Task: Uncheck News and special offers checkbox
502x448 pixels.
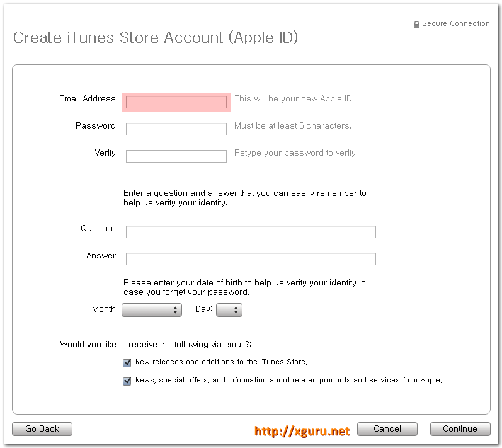Action: (127, 381)
